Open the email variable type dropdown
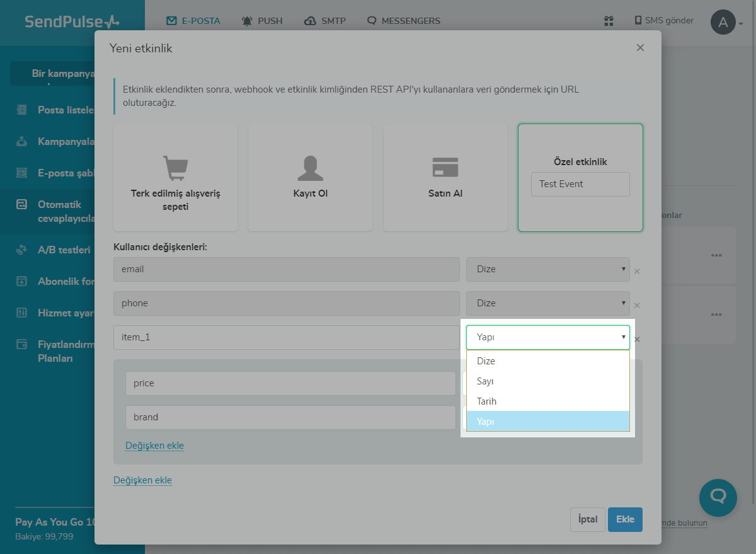 tap(547, 269)
